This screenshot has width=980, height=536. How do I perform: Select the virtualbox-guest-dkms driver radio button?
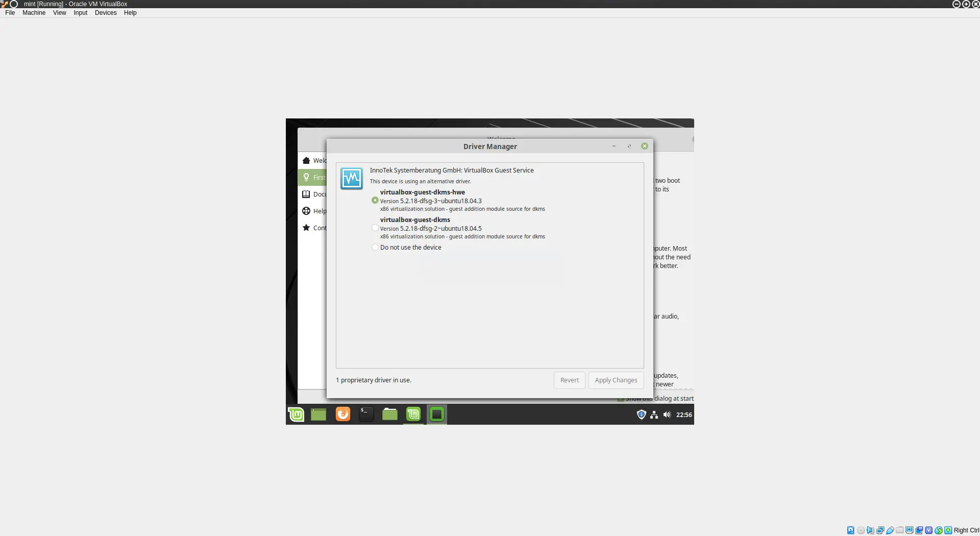[x=375, y=228]
